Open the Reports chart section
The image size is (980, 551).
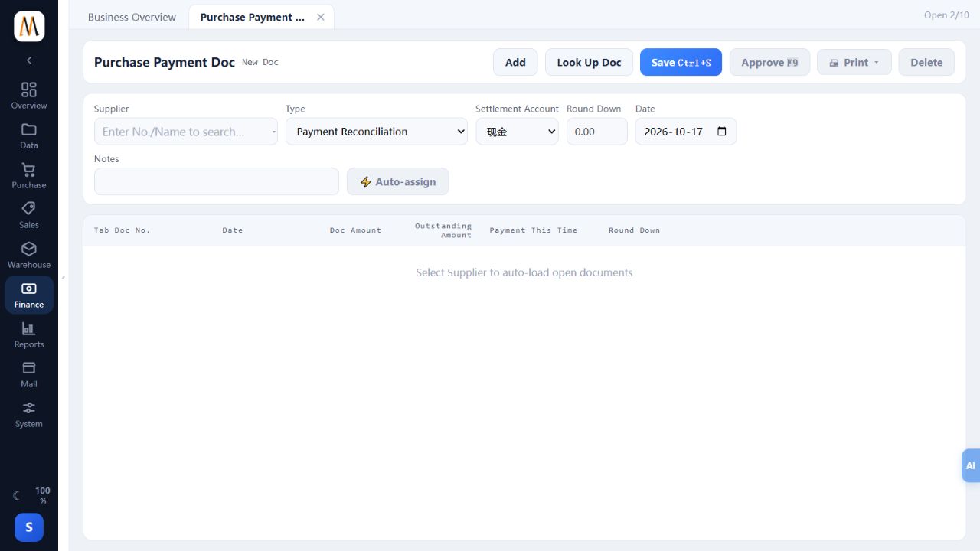click(29, 335)
